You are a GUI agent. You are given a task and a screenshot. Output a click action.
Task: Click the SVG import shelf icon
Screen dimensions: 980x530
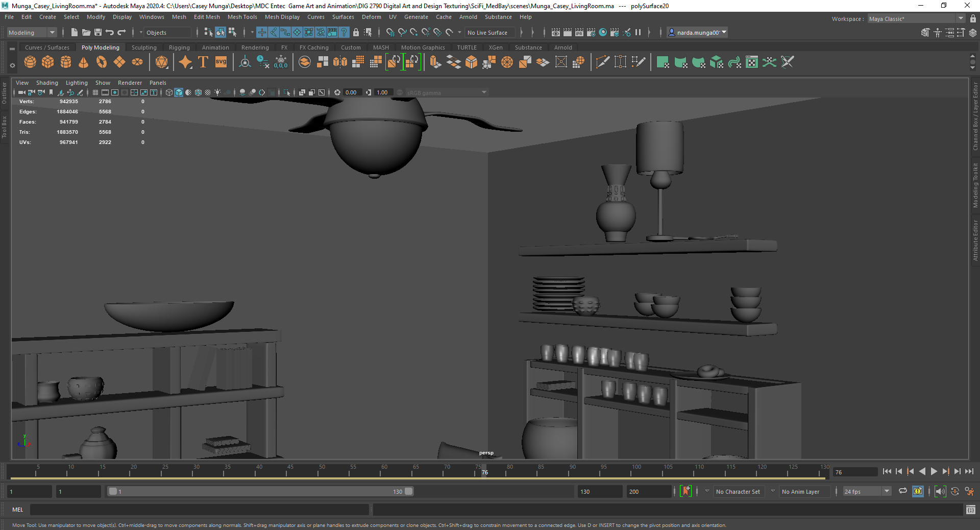[221, 62]
